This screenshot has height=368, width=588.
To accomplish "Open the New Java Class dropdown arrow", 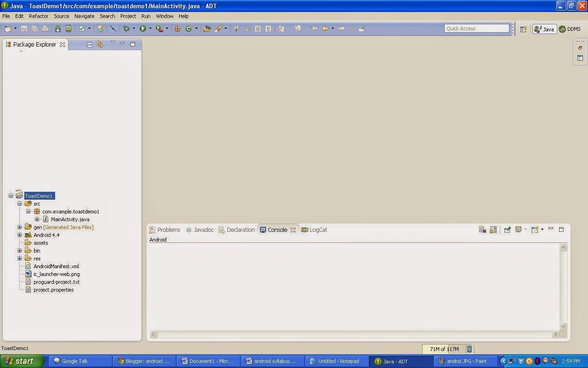I will point(196,29).
